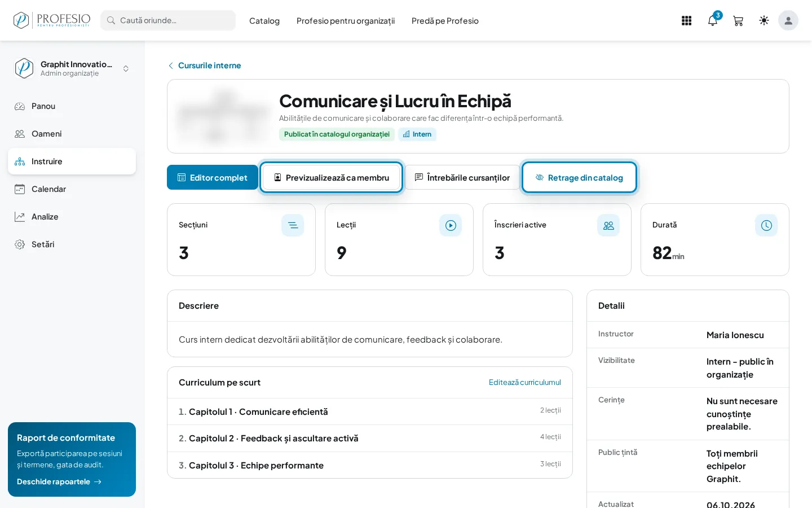Image resolution: width=812 pixels, height=508 pixels.
Task: Select Capitolul 2 · Feedback și ascultare activă
Action: [x=370, y=438]
